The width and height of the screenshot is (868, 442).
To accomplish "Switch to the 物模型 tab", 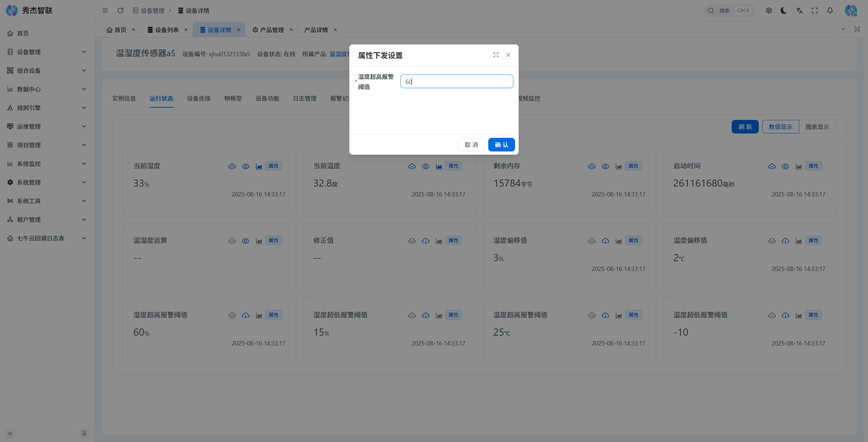I will pos(233,98).
